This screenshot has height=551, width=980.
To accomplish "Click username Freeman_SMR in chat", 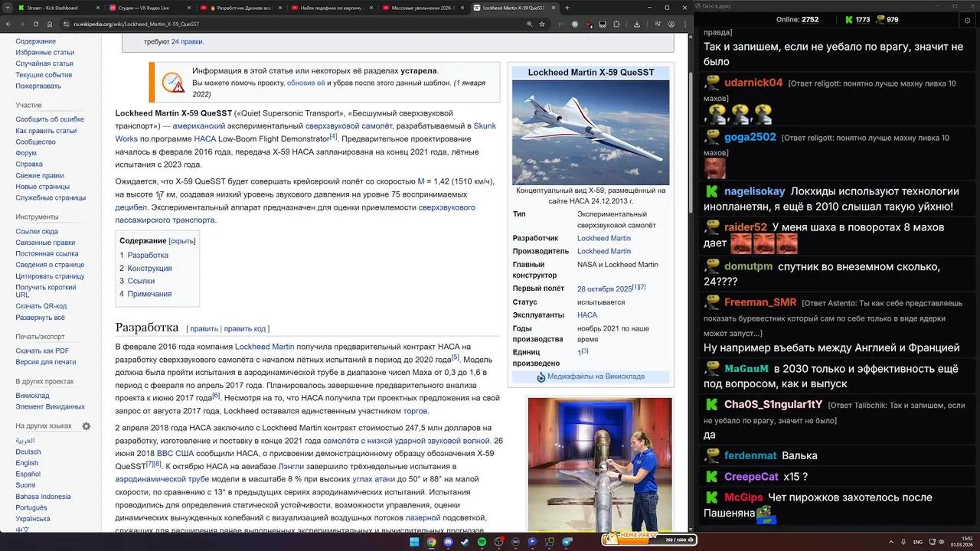I will tap(760, 302).
